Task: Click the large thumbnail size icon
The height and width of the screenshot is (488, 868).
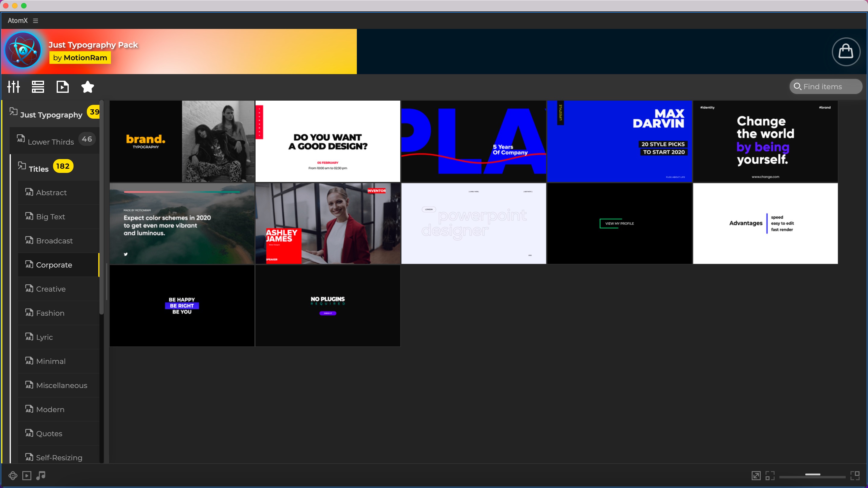Action: tap(855, 476)
